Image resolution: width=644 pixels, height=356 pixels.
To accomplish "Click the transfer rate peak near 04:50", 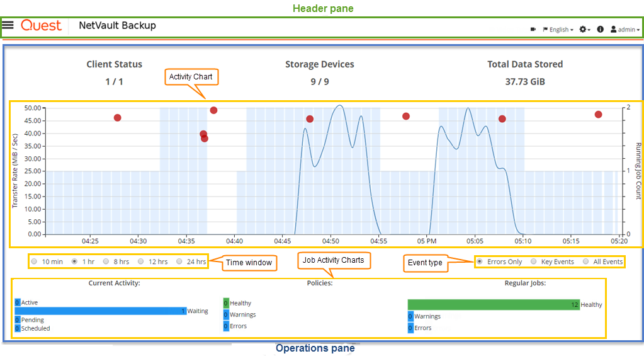I will (340, 106).
